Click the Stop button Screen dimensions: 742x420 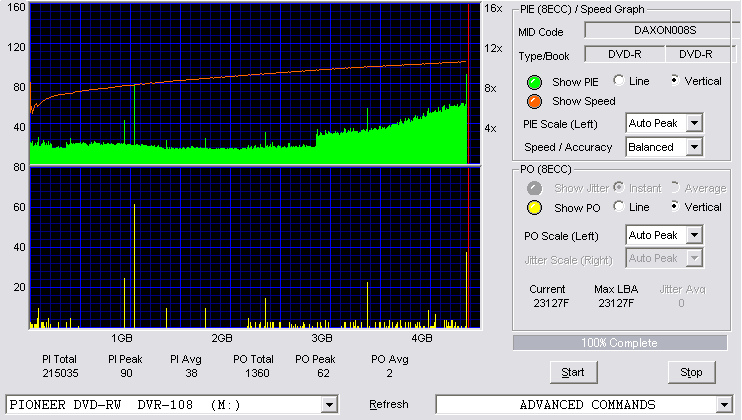click(x=691, y=373)
